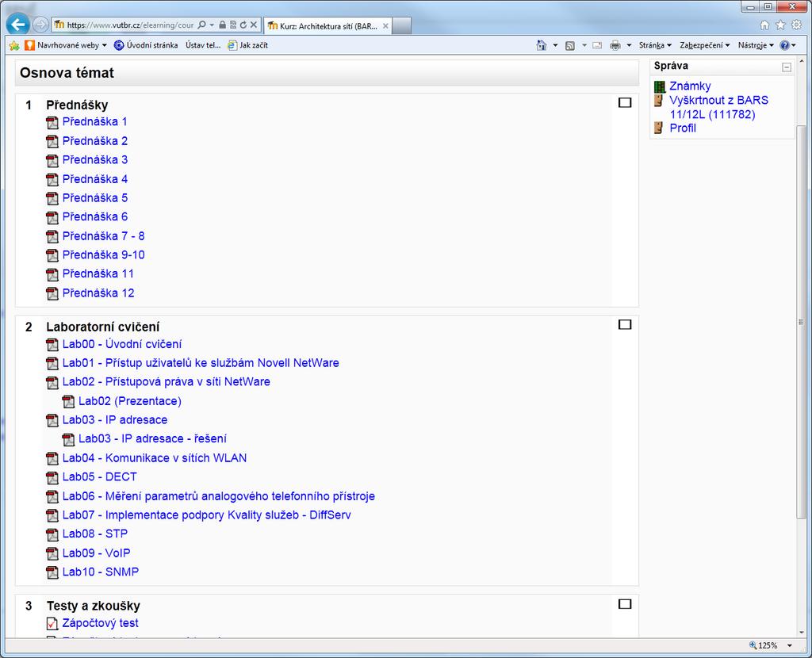
Task: Click the icon beside Profil
Action: click(x=659, y=128)
